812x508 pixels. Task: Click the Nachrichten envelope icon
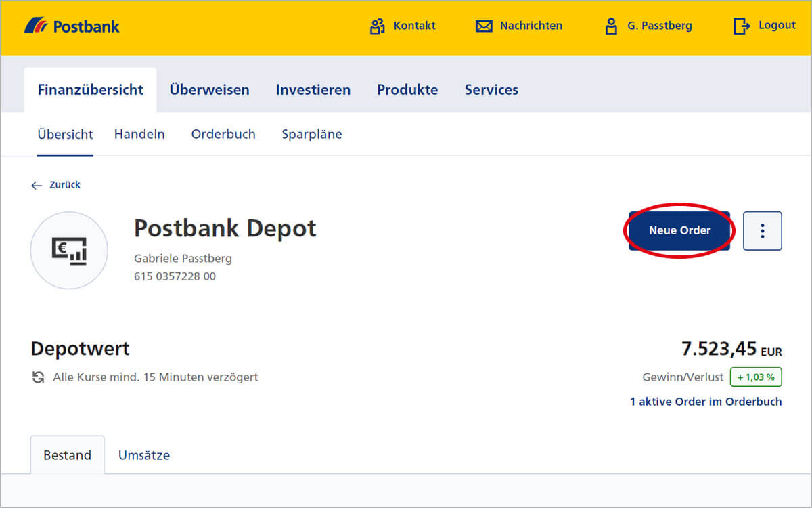coord(484,26)
